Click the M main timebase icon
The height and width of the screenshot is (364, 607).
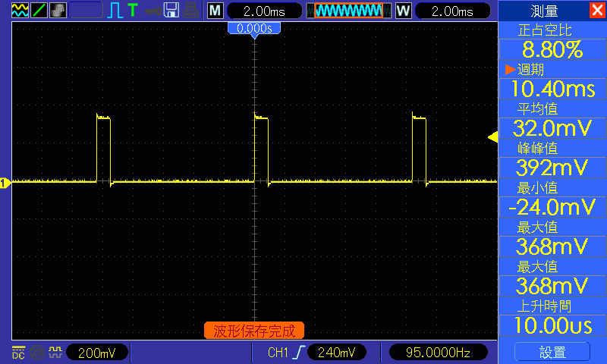point(215,11)
